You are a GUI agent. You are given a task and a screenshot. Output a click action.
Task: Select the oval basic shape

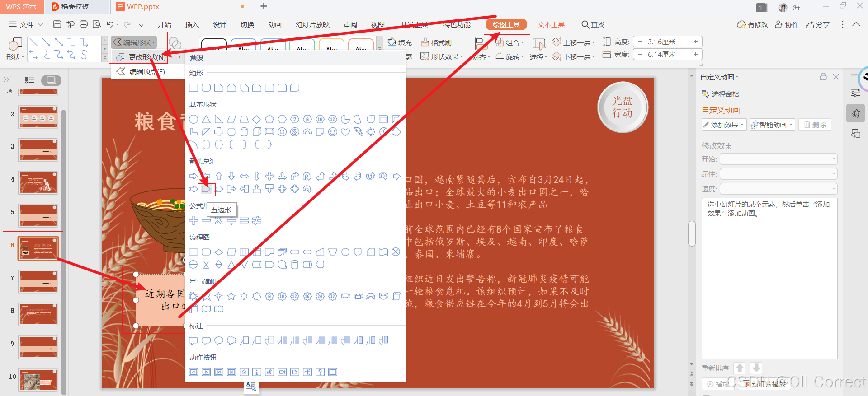pos(193,119)
